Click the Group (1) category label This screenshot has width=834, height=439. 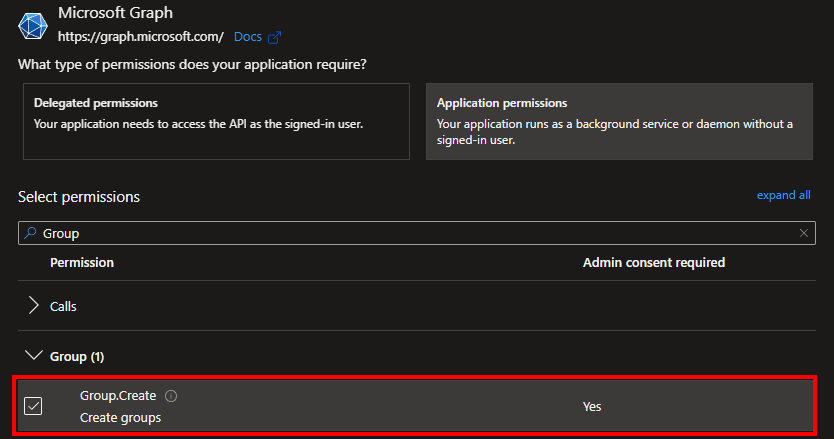pos(77,356)
